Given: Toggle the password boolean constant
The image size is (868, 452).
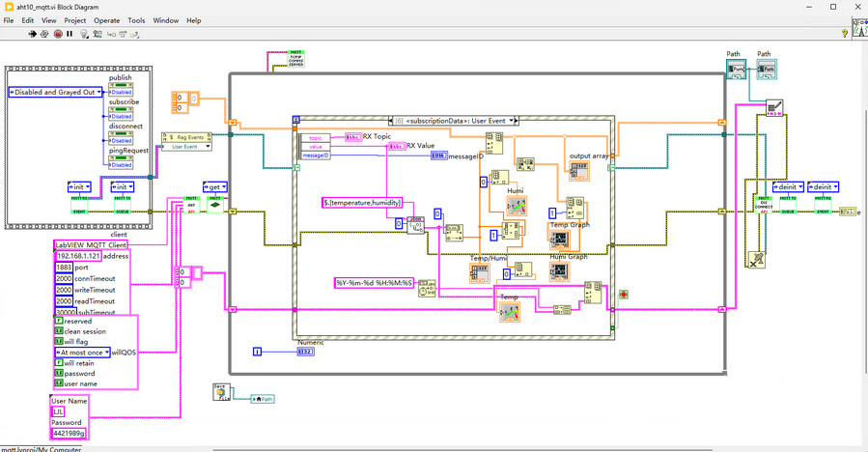Looking at the screenshot, I should point(59,374).
